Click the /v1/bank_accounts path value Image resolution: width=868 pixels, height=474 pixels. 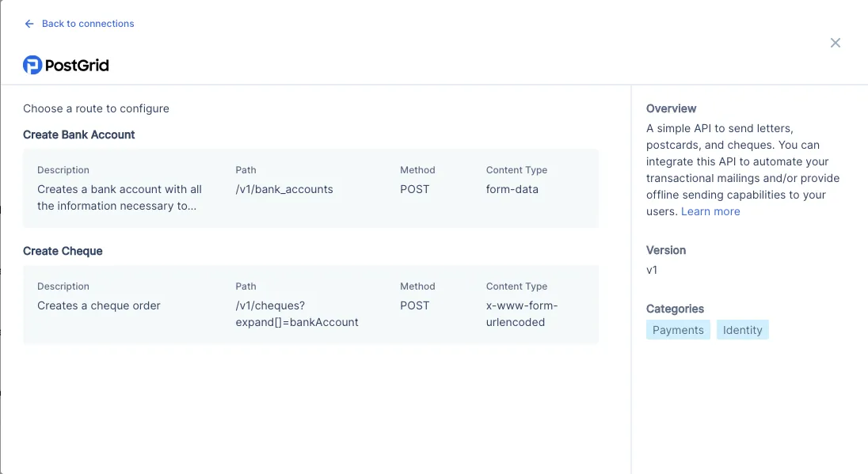pos(284,189)
